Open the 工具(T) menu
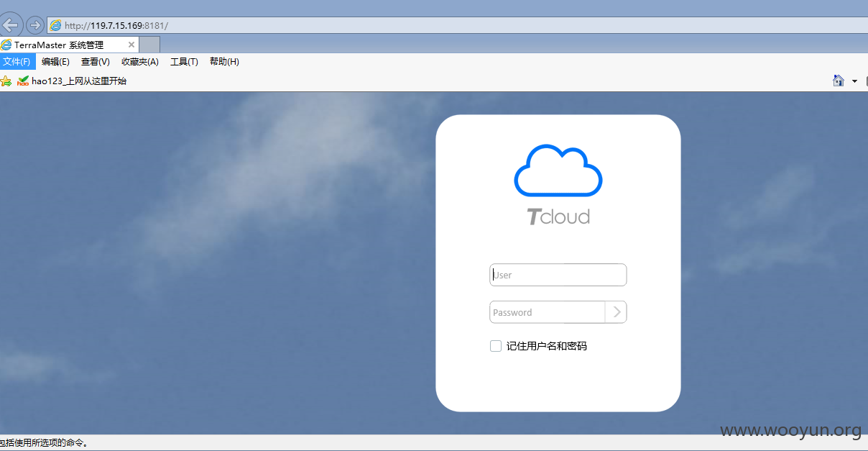 (x=184, y=62)
